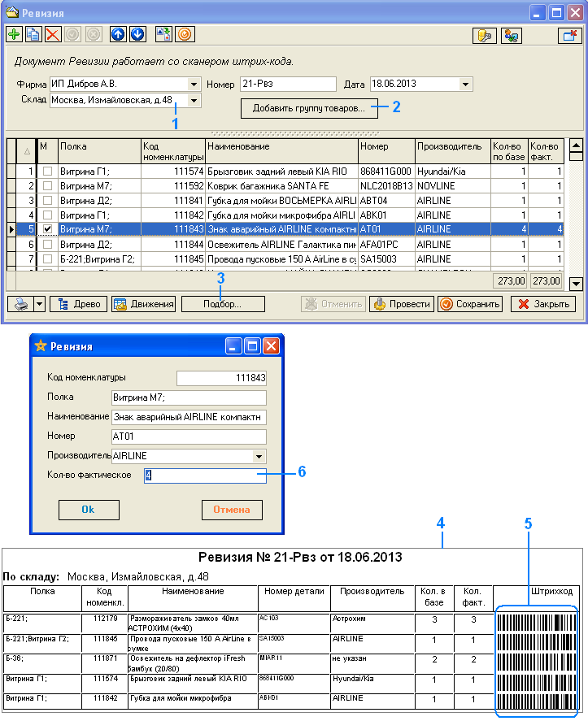Click the Б-221;Витрина Г2; shelf cell in grid
Viewport: 588px width, 721px height.
click(100, 259)
